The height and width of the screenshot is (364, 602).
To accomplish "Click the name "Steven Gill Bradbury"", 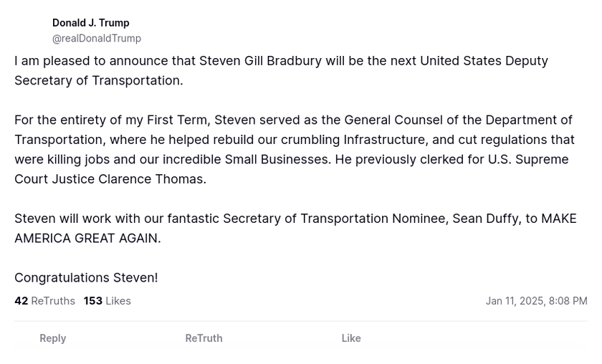I will [x=260, y=61].
